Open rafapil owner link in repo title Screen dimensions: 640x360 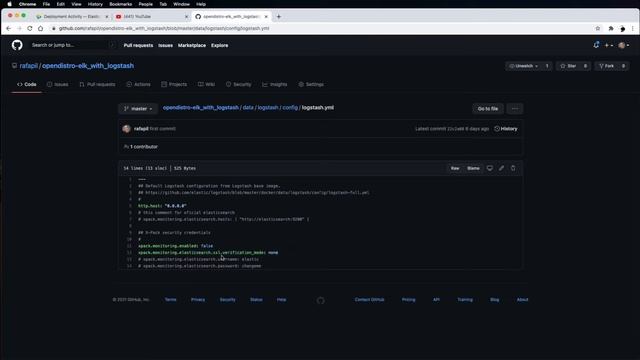(x=28, y=66)
